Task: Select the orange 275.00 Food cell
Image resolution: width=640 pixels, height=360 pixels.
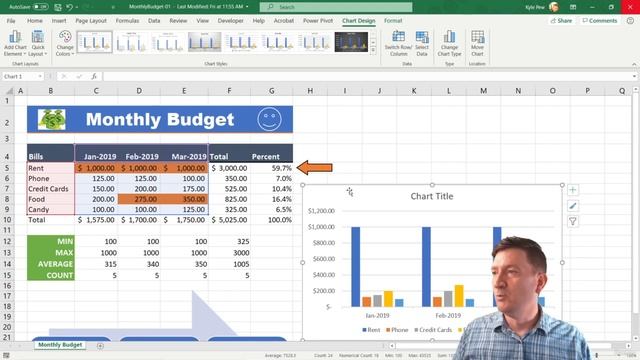Action: (x=139, y=199)
